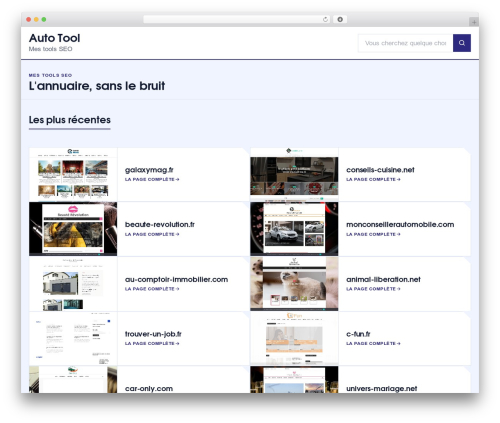Open the beaute-revolution.fr screenshot thumbnail

[73, 229]
